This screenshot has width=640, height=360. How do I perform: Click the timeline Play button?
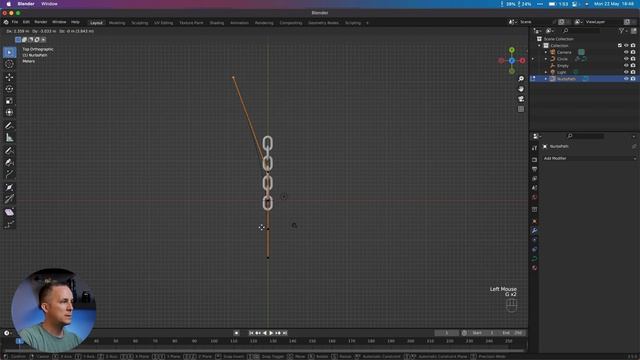coord(271,333)
